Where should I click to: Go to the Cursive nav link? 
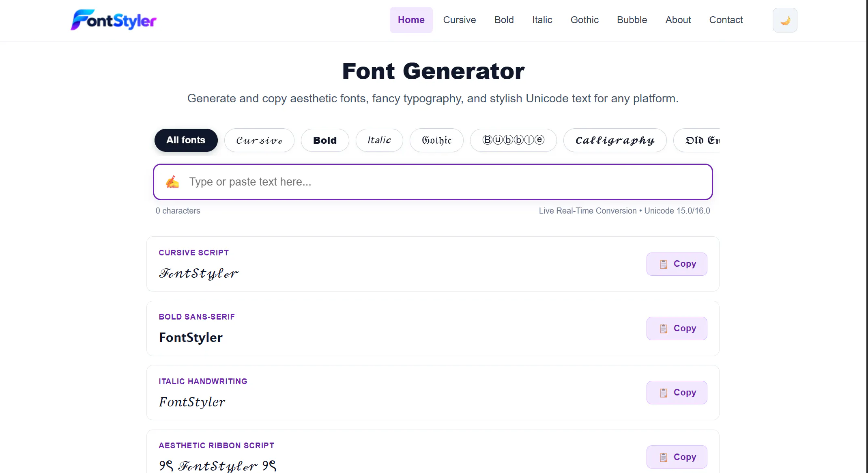tap(459, 20)
